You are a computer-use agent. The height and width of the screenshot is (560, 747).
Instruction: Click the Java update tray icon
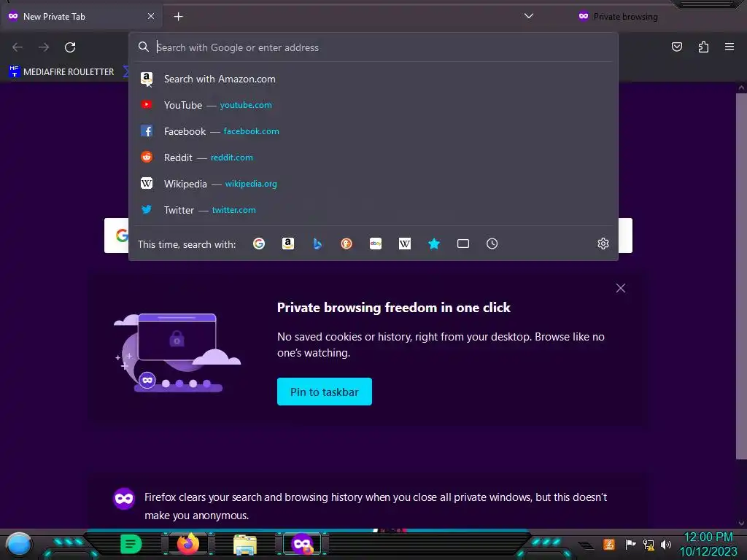point(609,544)
